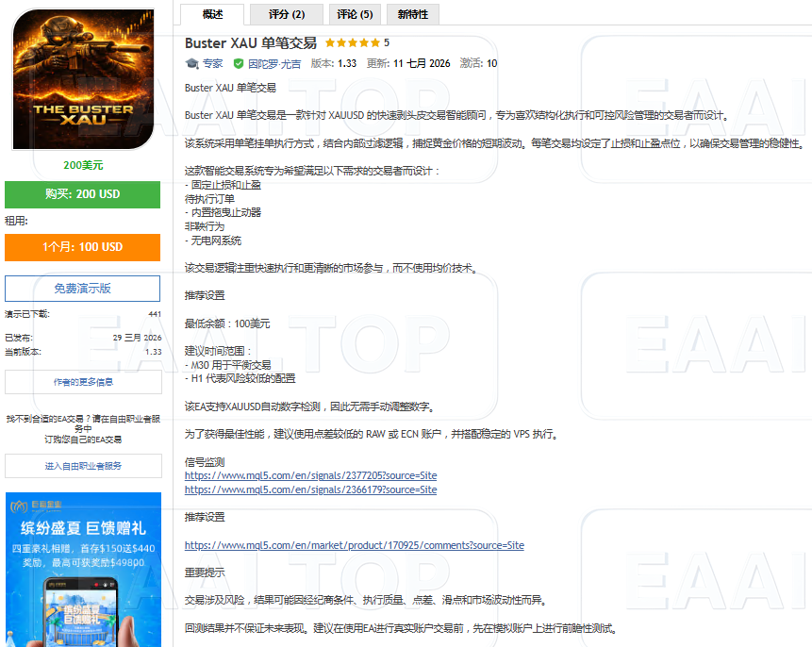Click the product title Buster XAU 单笔交易
Image resolution: width=812 pixels, height=647 pixels.
251,43
